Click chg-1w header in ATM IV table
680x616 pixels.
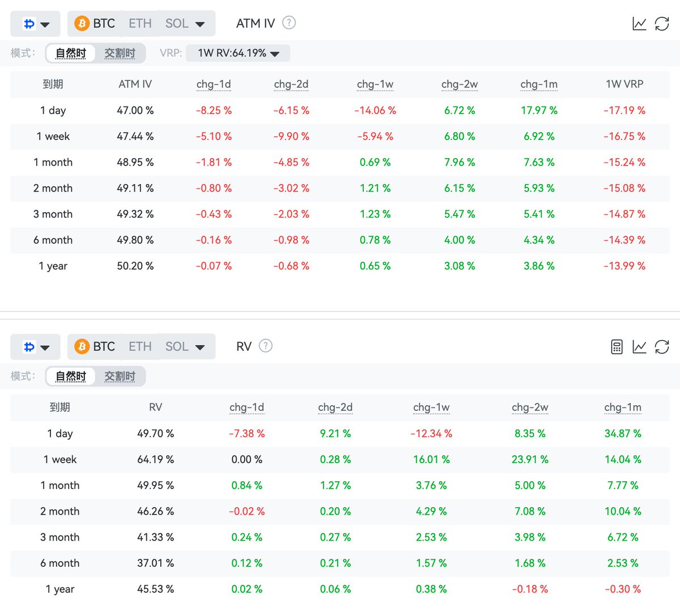pyautogui.click(x=375, y=84)
